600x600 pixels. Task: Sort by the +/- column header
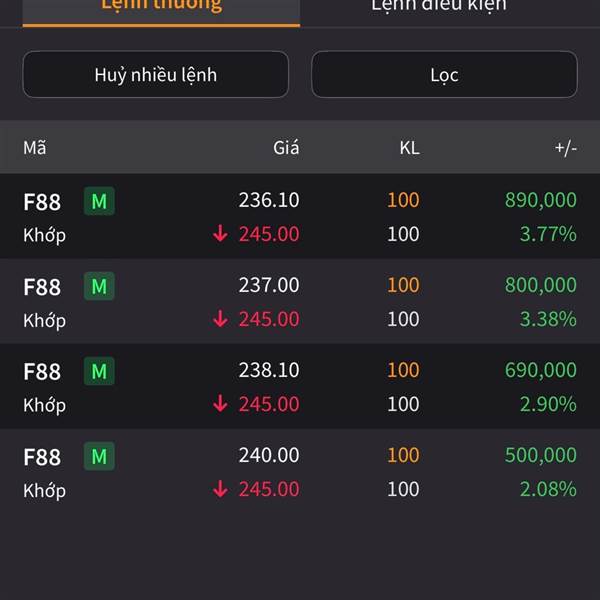(565, 148)
